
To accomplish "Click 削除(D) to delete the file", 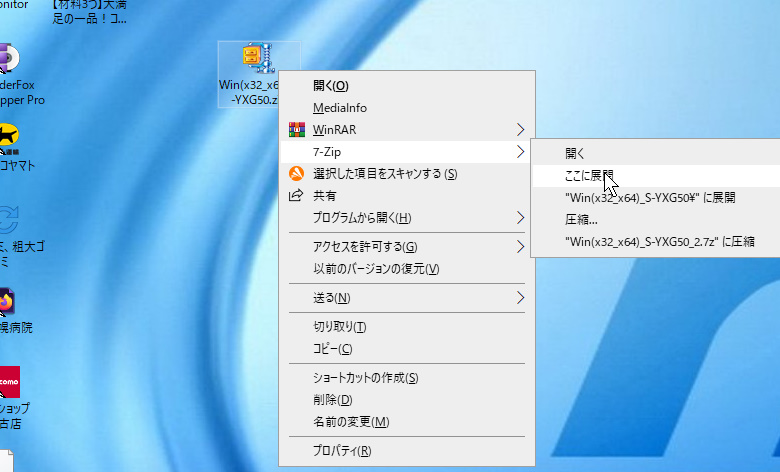I will pos(333,400).
